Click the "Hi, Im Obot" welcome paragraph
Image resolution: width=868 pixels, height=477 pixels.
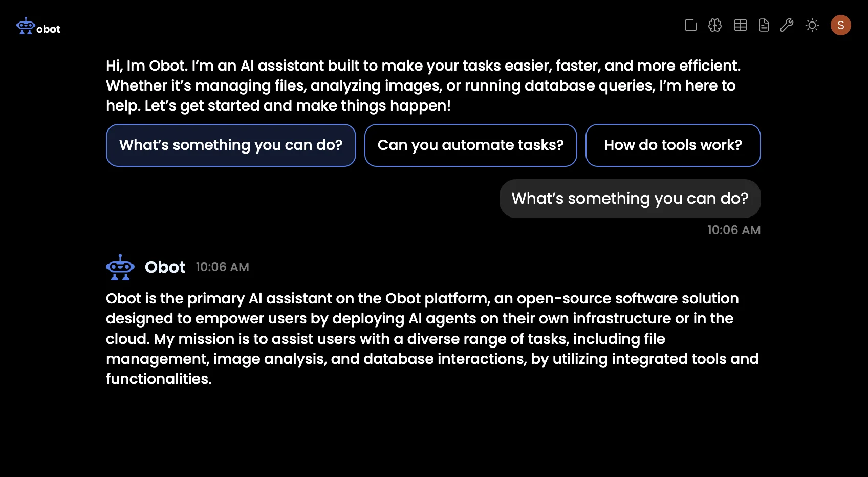pyautogui.click(x=423, y=85)
